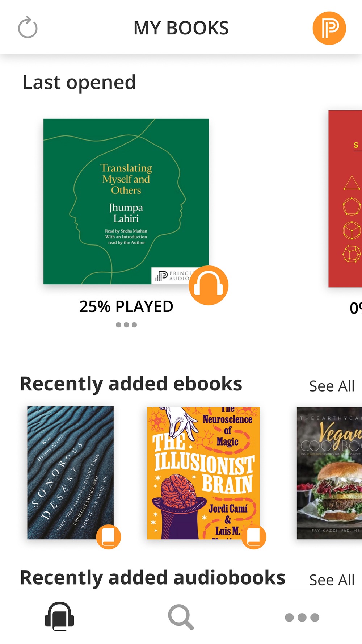This screenshot has width=362, height=644.
Task: Open the Vegan Cookbook cover
Action: (x=329, y=473)
